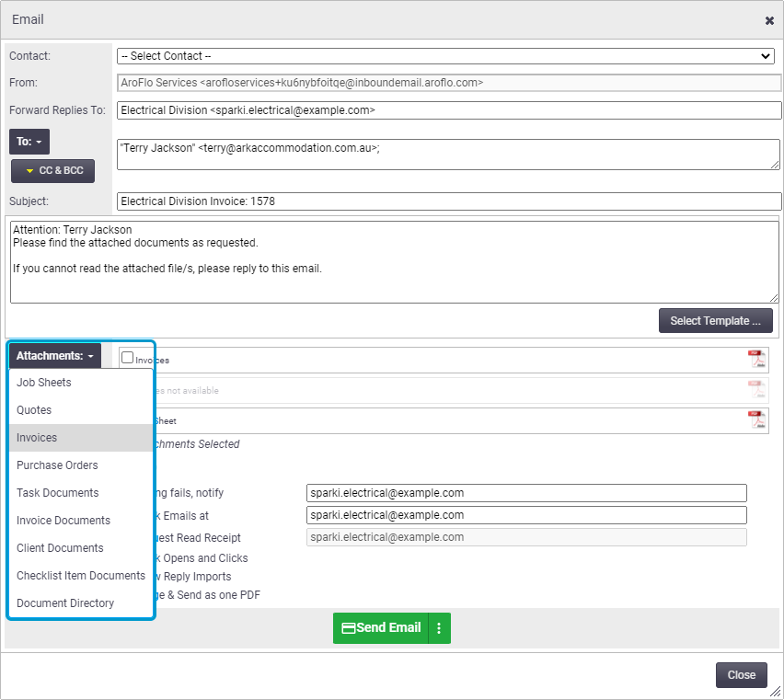Open Document Directory from the Attachments menu
Image resolution: width=784 pixels, height=700 pixels.
click(x=81, y=603)
